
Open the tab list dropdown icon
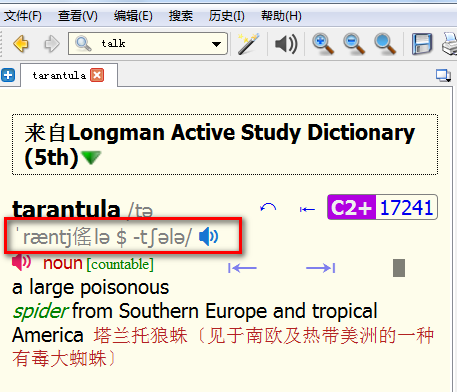click(443, 75)
